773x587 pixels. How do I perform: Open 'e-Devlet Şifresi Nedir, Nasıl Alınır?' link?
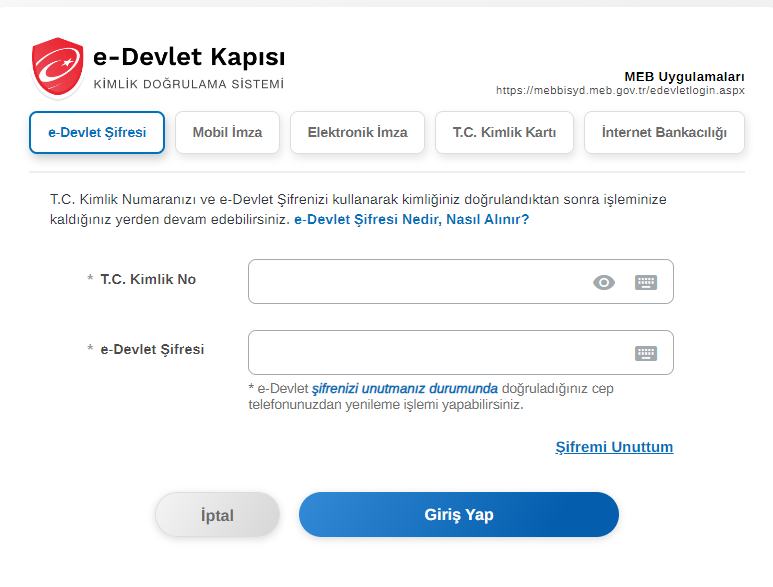point(411,219)
